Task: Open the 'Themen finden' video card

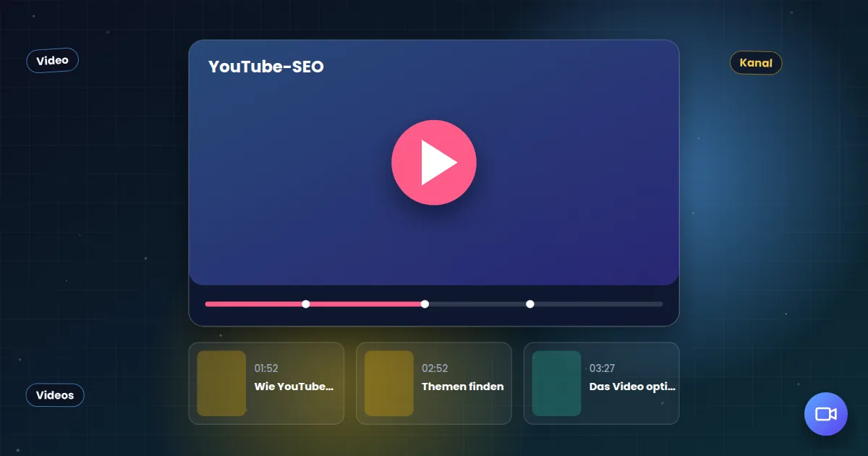Action: point(434,384)
